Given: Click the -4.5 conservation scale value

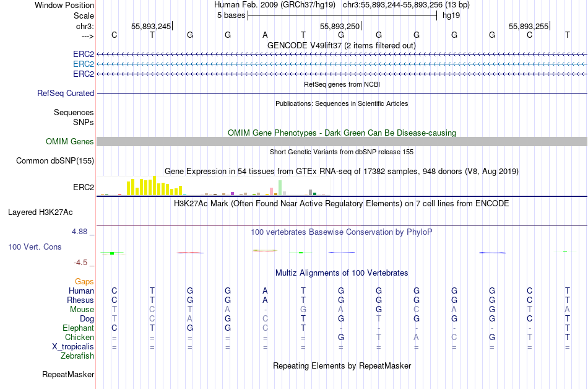Looking at the screenshot, I should point(80,263).
